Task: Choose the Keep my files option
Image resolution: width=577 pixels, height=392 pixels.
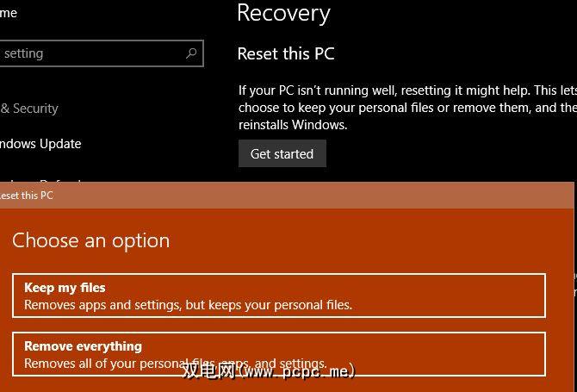Action: pos(279,296)
